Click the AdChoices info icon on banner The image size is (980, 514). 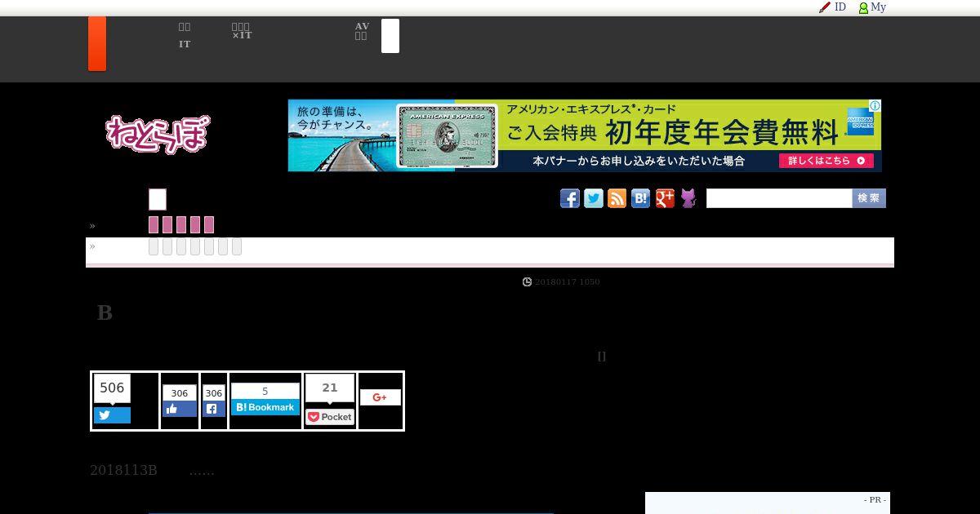(875, 106)
